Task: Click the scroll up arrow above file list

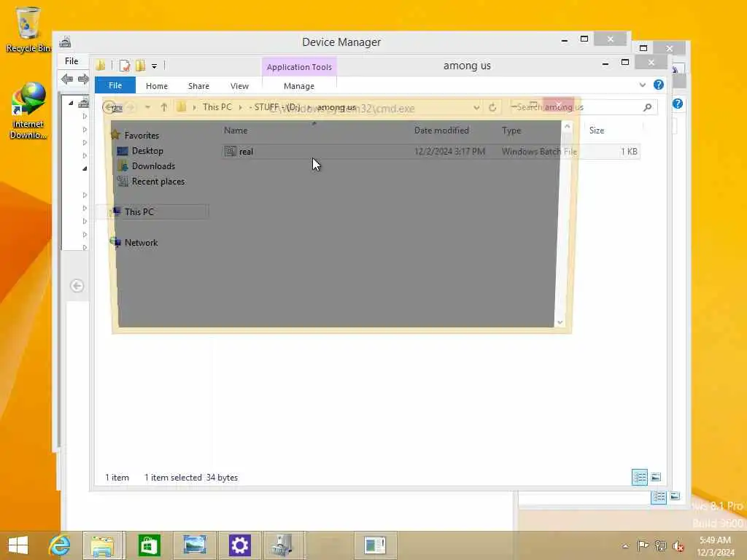Action: point(567,126)
